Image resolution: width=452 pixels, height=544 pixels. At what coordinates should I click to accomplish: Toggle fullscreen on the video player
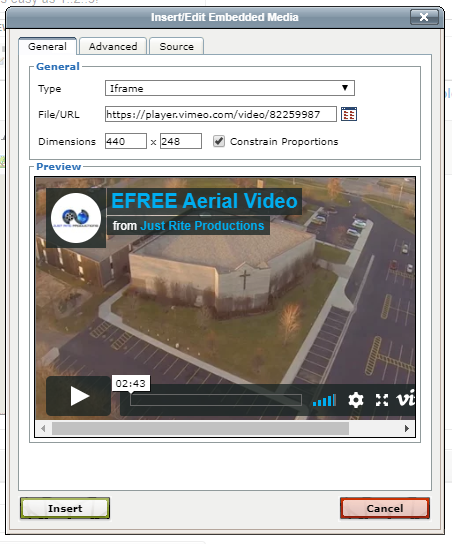(x=382, y=400)
